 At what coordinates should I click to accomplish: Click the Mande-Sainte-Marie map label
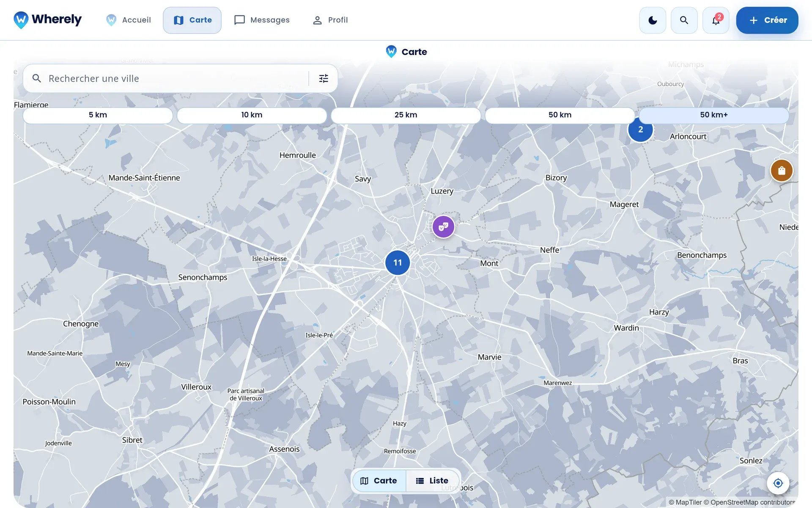55,353
